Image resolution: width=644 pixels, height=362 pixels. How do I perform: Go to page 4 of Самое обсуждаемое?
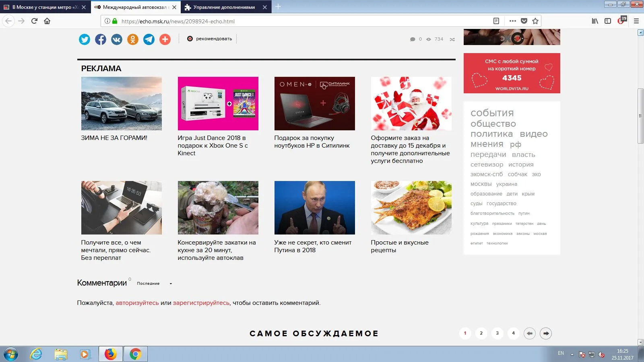coord(514,333)
